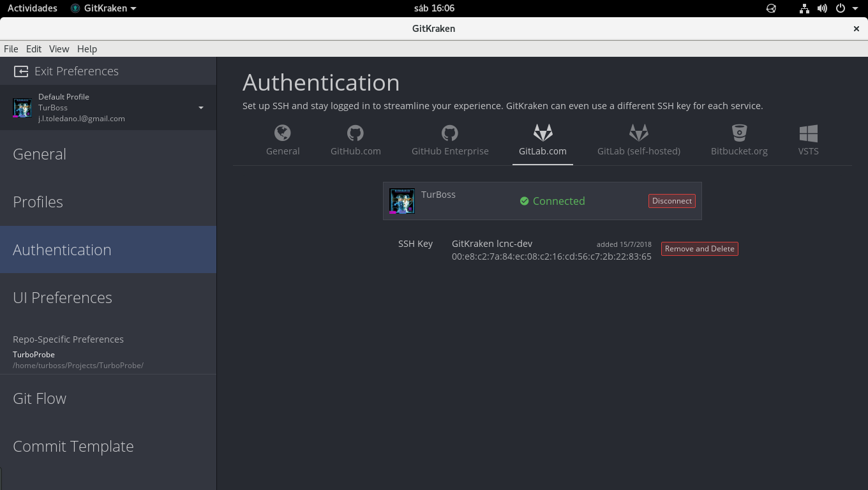This screenshot has width=868, height=490.
Task: Click the Exit Preferences arrow icon
Action: click(x=21, y=71)
